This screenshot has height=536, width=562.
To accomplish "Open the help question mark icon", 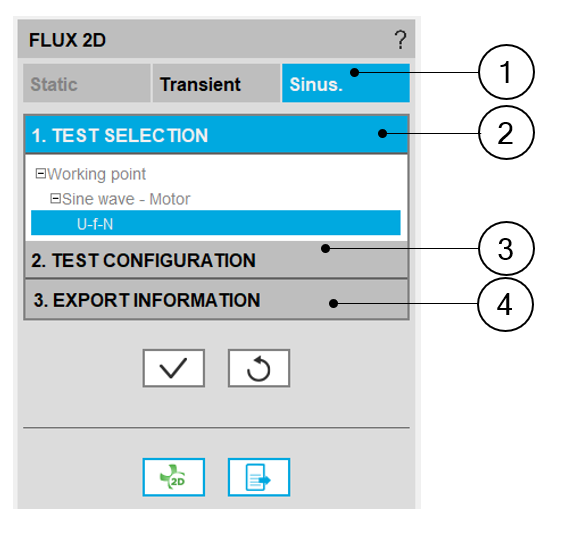I will point(401,40).
